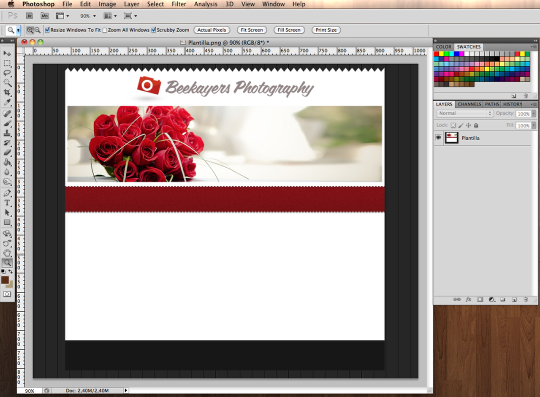Select the Hand tool
The height and width of the screenshot is (397, 540).
point(7,253)
